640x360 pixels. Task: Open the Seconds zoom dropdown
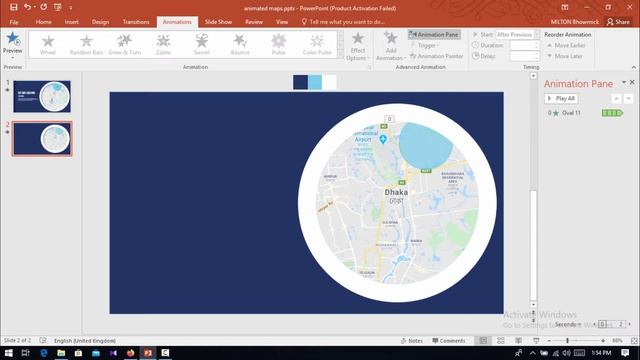click(x=568, y=324)
